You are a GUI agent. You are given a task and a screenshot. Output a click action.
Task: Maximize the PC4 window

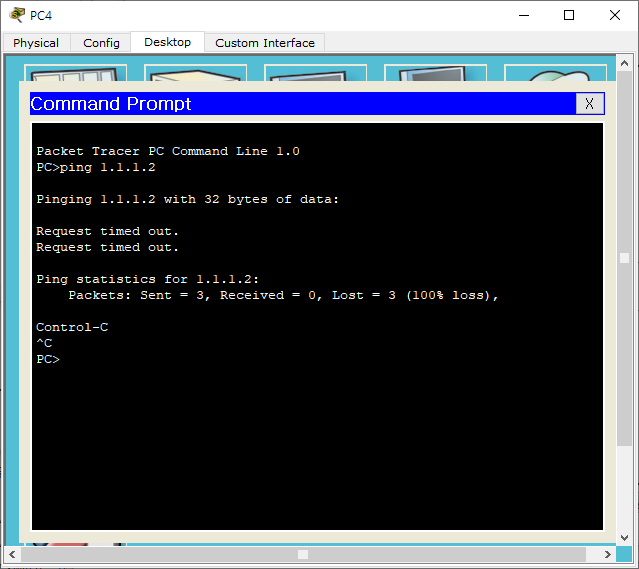point(569,15)
